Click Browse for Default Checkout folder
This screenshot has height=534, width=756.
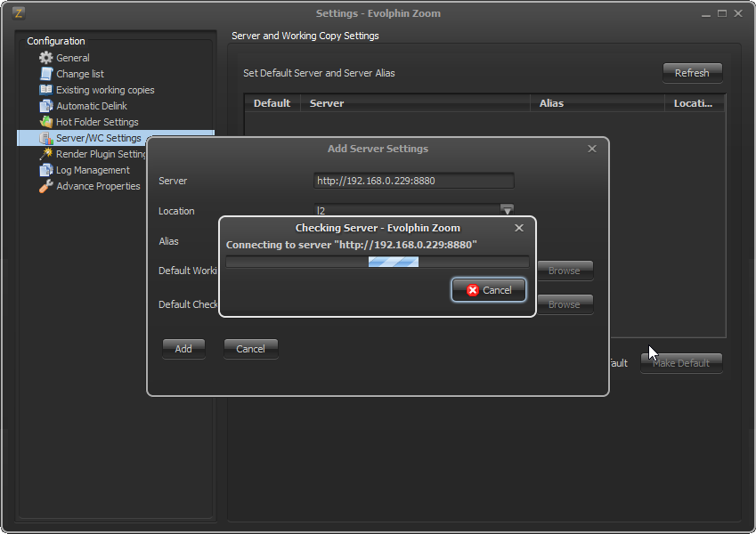pos(565,304)
